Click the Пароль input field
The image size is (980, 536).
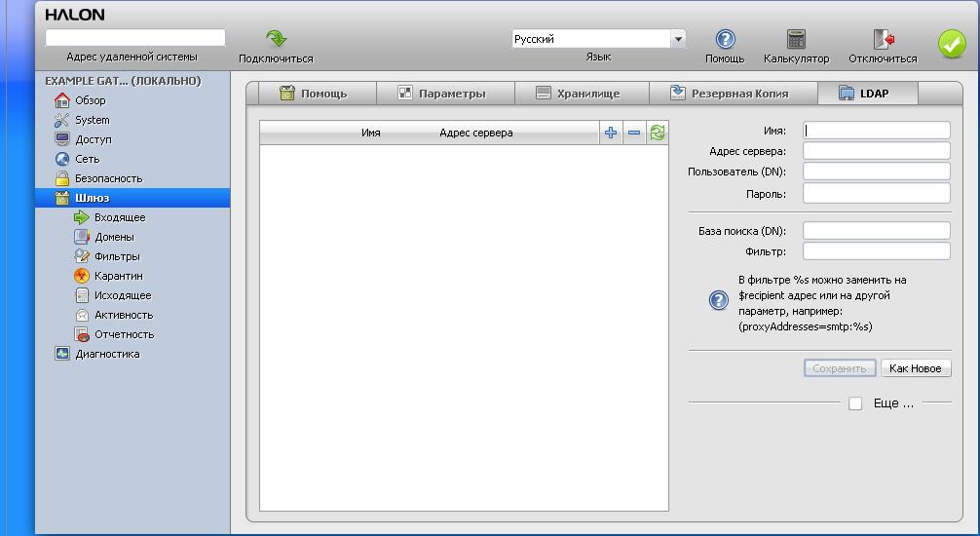[876, 193]
